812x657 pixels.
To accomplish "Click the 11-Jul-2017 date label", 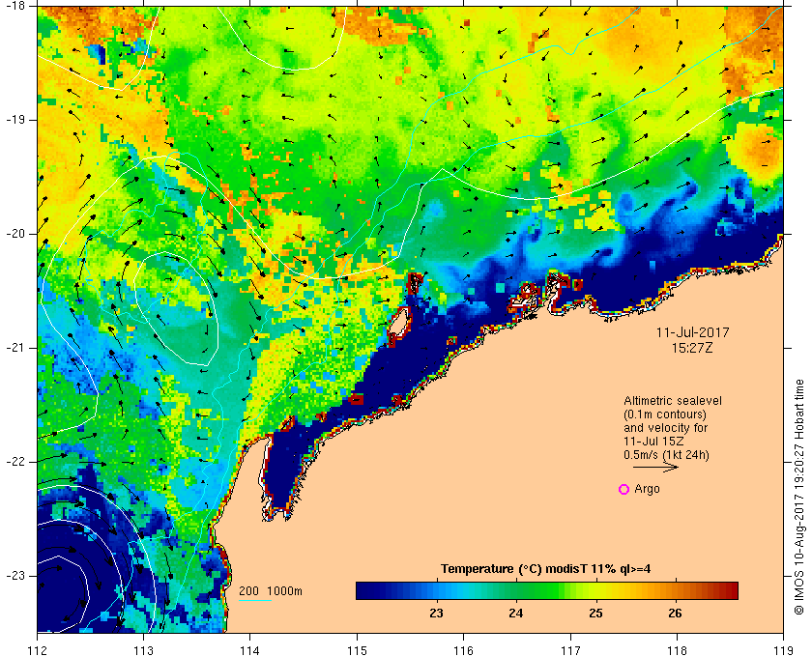I will 692,332.
